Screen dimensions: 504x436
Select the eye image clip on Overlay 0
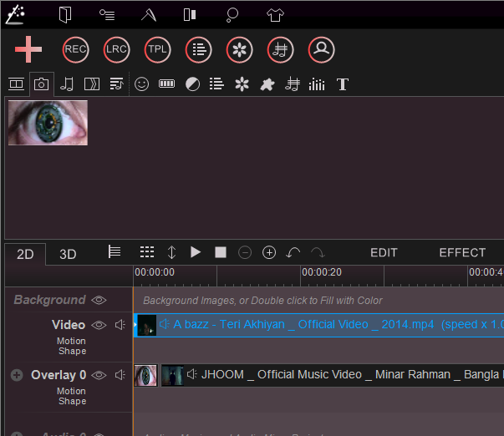(x=145, y=375)
